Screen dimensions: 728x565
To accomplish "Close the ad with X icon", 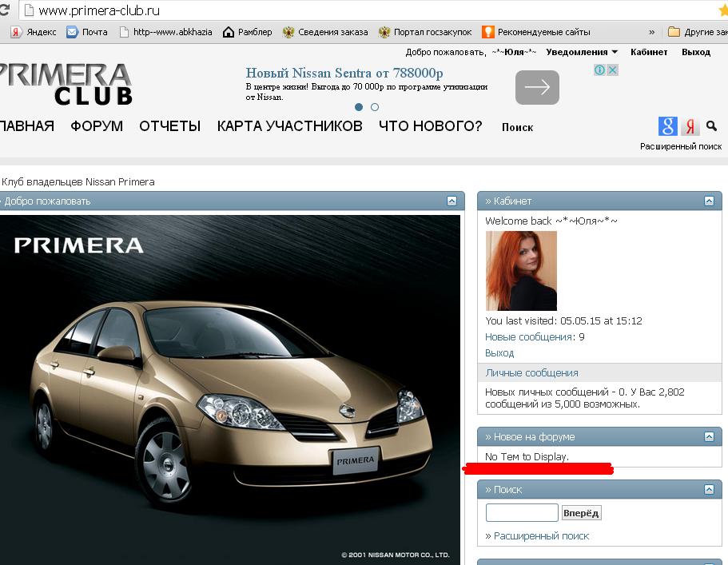I will point(612,70).
